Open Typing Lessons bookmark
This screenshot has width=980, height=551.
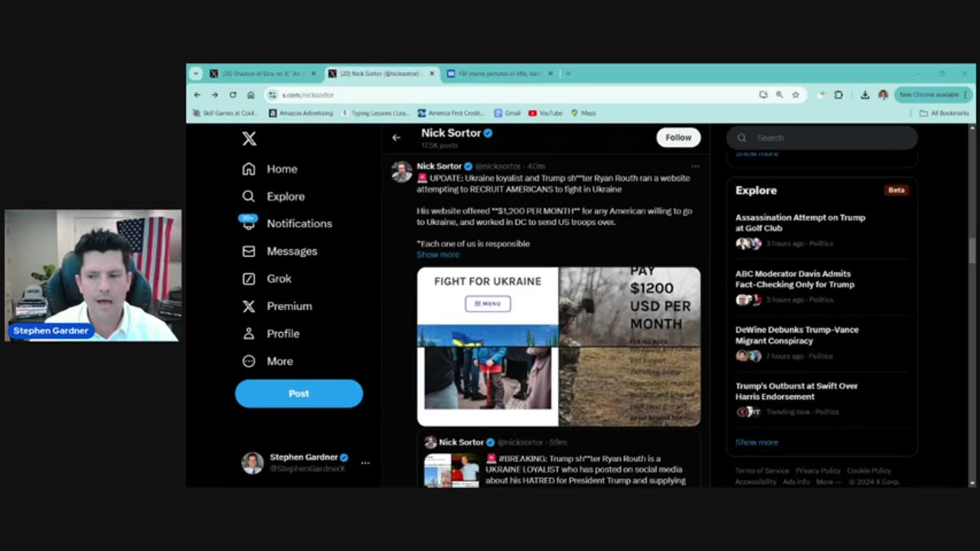[375, 113]
